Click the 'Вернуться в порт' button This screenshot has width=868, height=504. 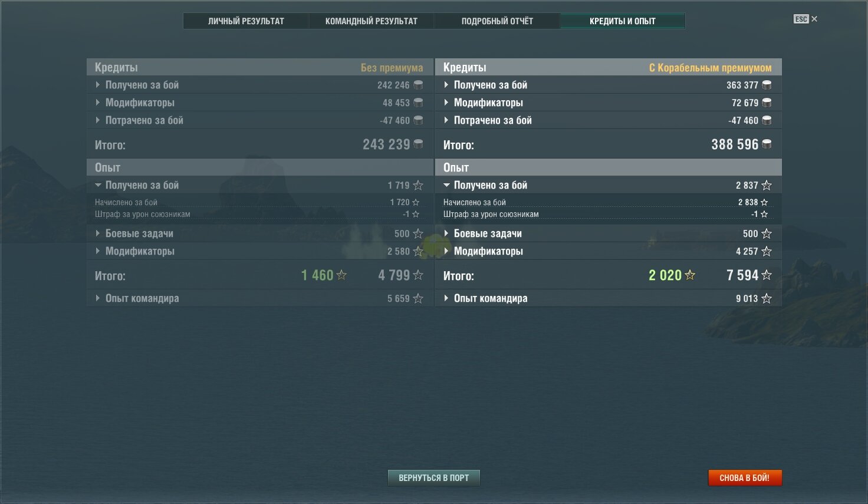434,477
